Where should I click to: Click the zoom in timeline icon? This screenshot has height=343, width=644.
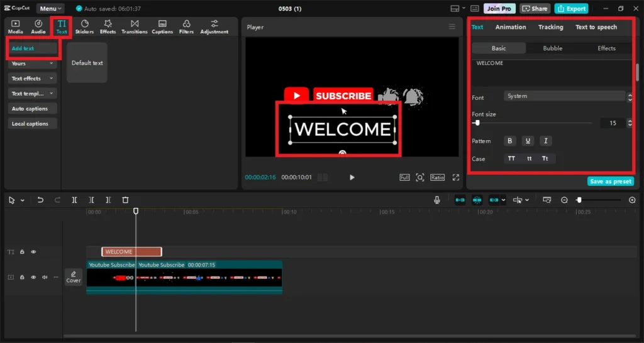(x=632, y=200)
